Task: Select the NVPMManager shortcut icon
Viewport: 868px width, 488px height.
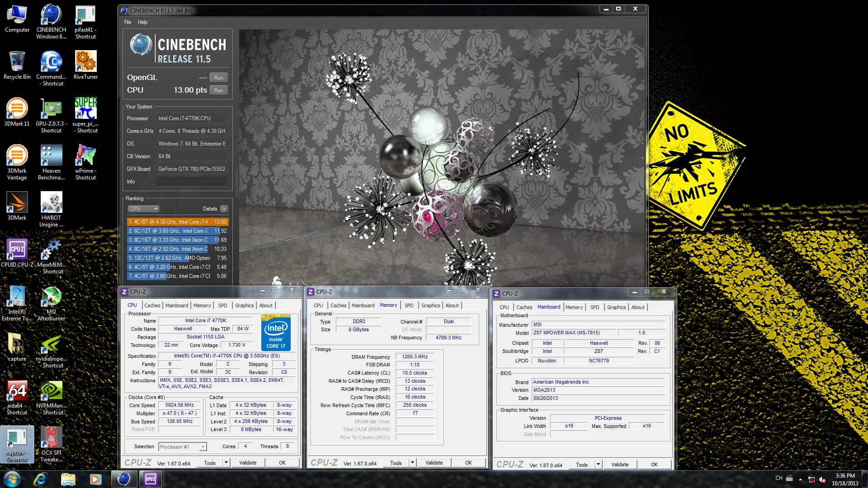Action: [51, 398]
